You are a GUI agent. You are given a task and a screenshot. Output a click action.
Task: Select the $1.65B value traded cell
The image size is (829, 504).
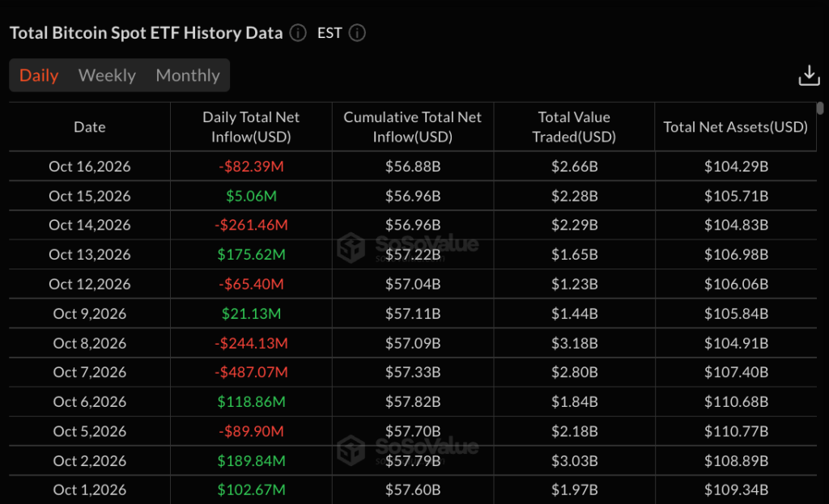tap(575, 255)
